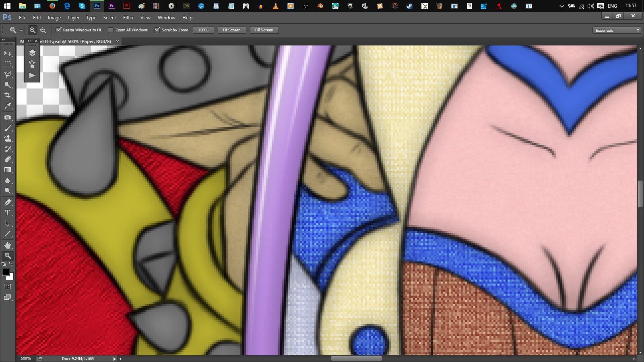The height and width of the screenshot is (362, 644).
Task: Activate the Eraser tool
Action: pyautogui.click(x=8, y=159)
